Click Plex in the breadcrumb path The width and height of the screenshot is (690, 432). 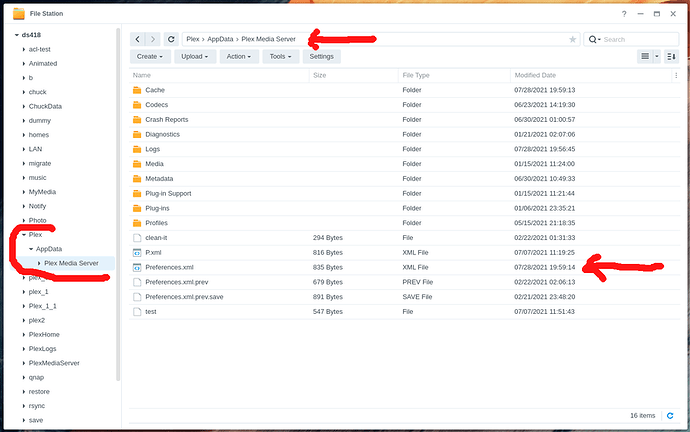[193, 39]
